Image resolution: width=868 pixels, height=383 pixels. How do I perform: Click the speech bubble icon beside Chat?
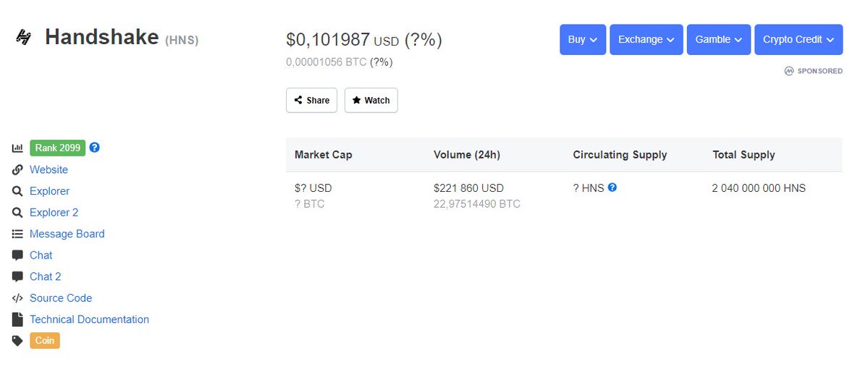point(17,255)
